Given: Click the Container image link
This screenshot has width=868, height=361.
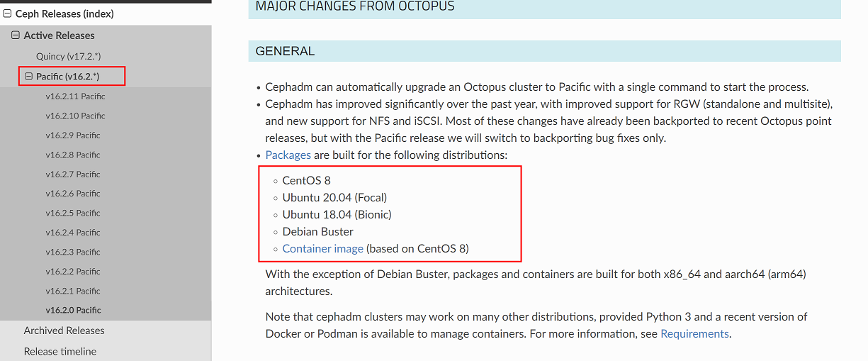Looking at the screenshot, I should pyautogui.click(x=322, y=249).
